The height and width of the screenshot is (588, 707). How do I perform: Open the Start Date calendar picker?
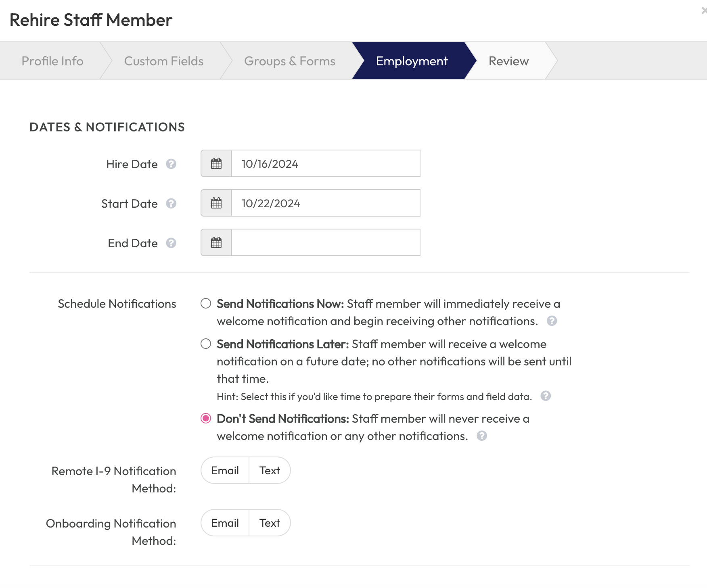[216, 203]
